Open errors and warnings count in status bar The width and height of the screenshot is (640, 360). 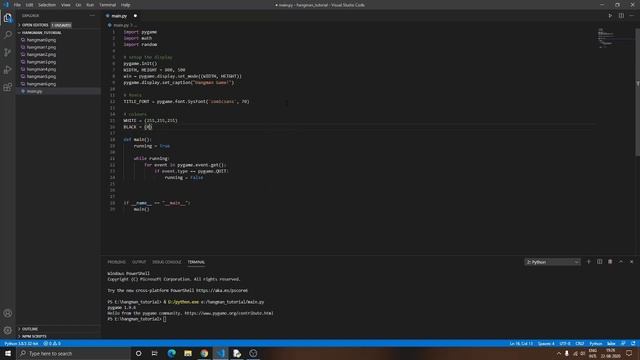point(52,344)
